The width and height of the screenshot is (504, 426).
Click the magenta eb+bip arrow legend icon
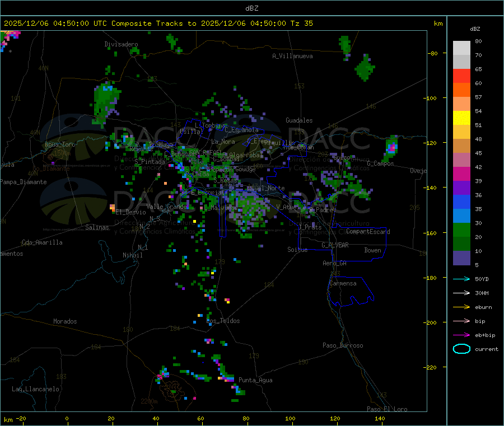tap(461, 335)
